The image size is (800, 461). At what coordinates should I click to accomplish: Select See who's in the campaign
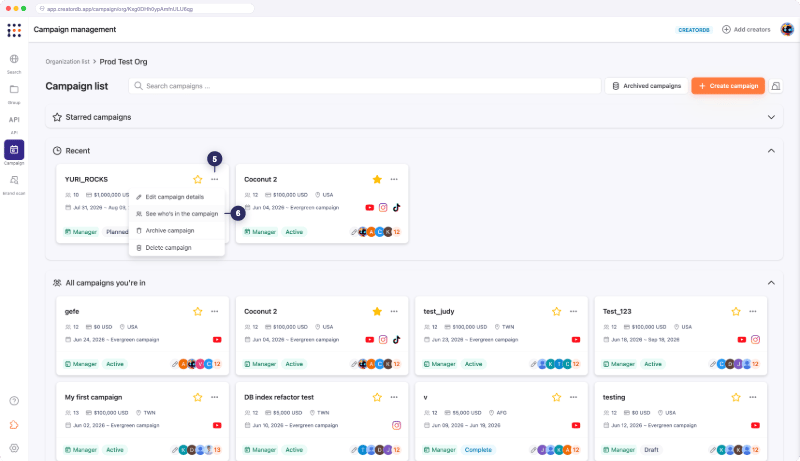pyautogui.click(x=177, y=214)
